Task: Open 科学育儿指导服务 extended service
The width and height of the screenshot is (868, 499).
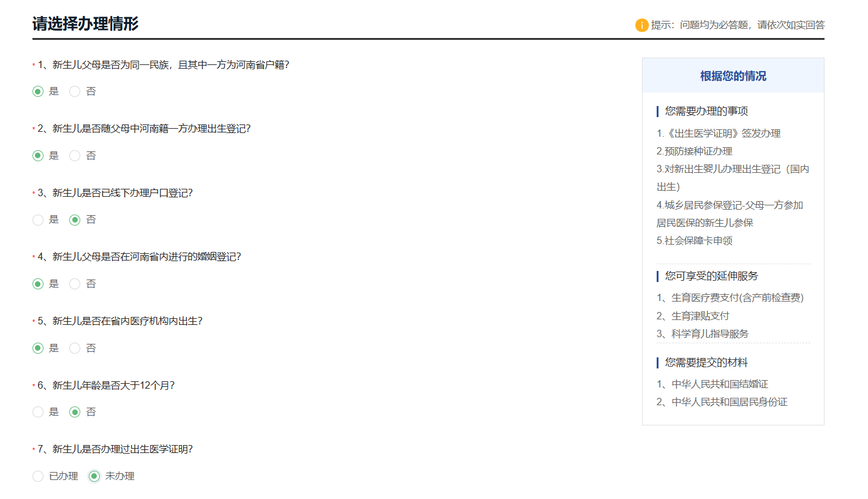Action: 703,333
